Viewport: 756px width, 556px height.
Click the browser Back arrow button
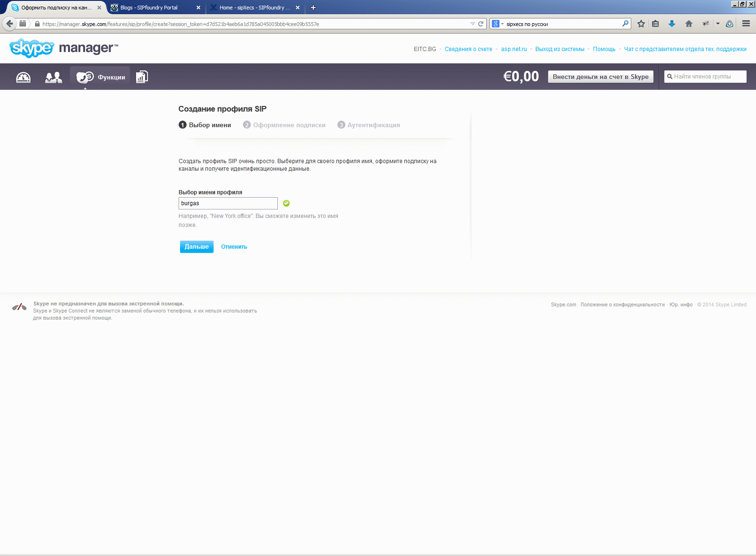pyautogui.click(x=9, y=24)
